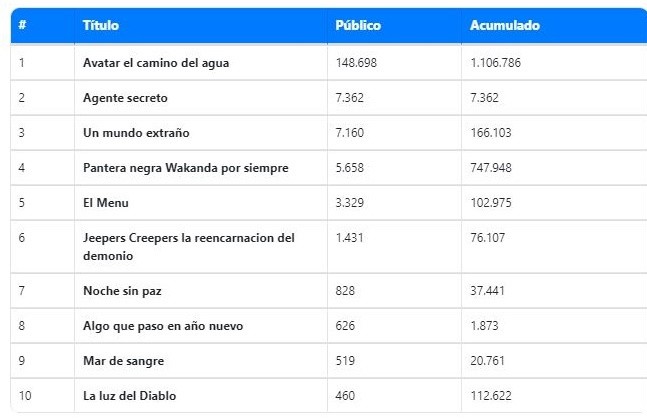Click the Acumulado column header
Image resolution: width=647 pixels, height=420 pixels.
[504, 25]
